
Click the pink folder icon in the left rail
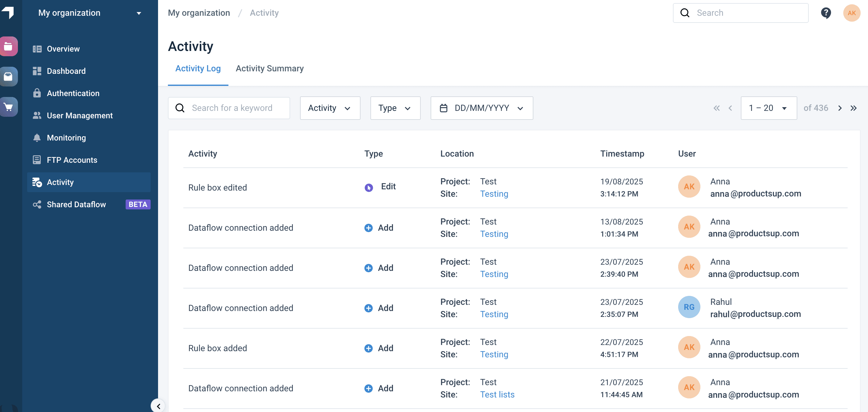pos(9,46)
